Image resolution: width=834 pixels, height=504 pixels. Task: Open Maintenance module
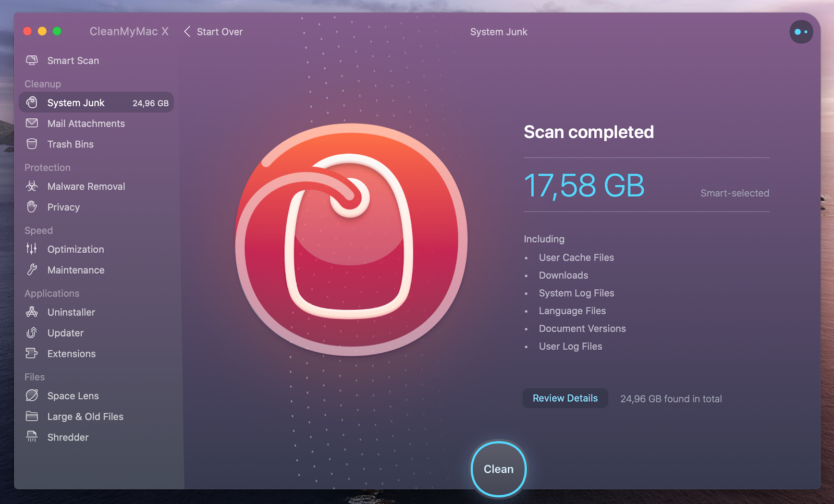click(x=76, y=270)
